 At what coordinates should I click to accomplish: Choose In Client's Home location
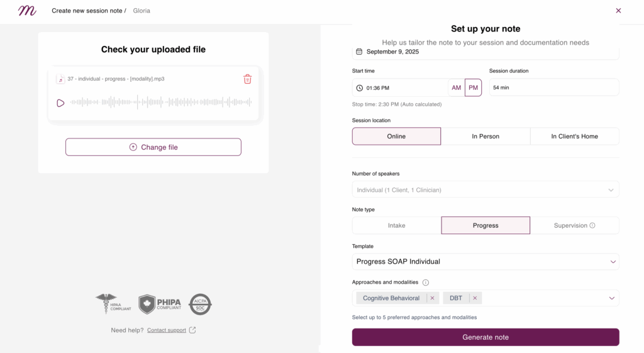coord(575,136)
